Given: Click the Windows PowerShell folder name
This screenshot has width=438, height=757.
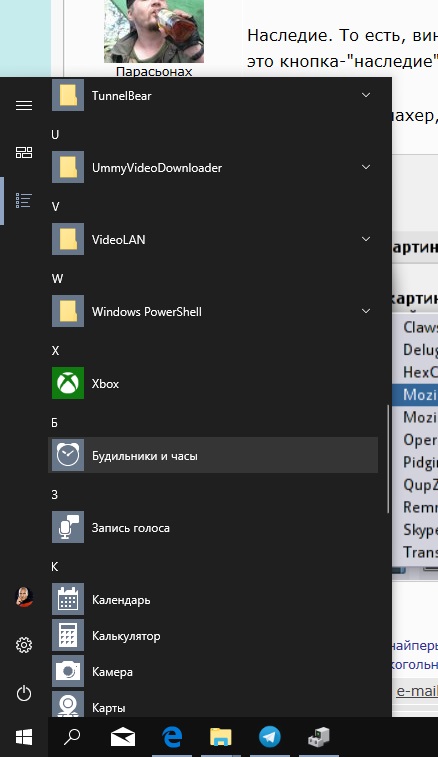Looking at the screenshot, I should pyautogui.click(x=147, y=312).
